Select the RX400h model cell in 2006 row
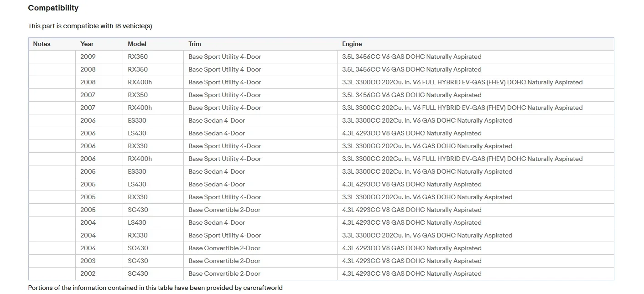The height and width of the screenshot is (294, 644). [153, 159]
